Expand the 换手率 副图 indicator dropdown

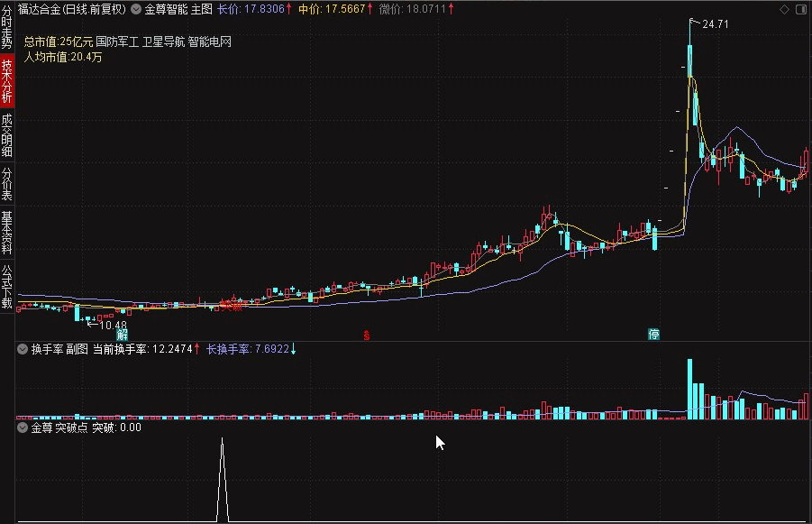(x=23, y=349)
